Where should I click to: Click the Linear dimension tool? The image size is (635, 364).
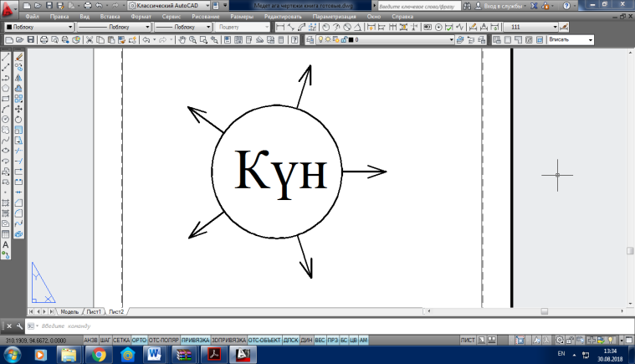279,27
